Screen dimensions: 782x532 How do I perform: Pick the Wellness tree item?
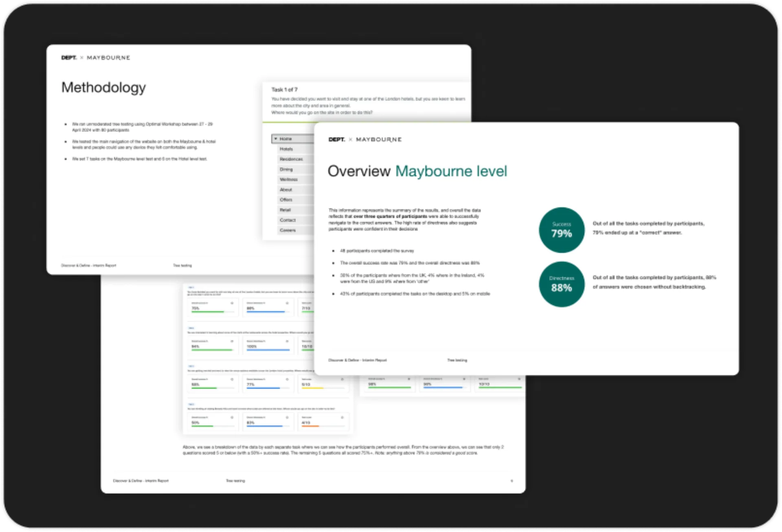pos(288,180)
